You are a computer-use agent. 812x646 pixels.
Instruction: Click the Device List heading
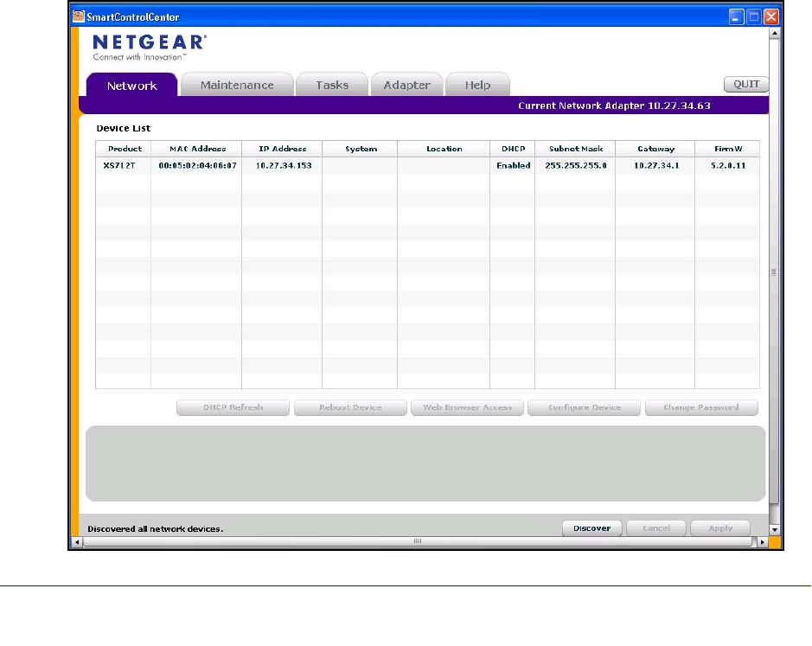[124, 128]
